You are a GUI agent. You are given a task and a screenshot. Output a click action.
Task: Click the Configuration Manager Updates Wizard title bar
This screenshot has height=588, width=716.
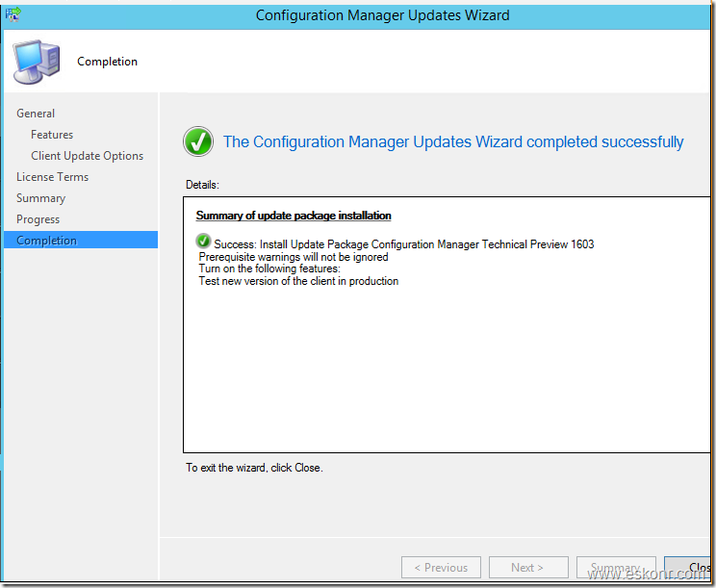tap(382, 15)
